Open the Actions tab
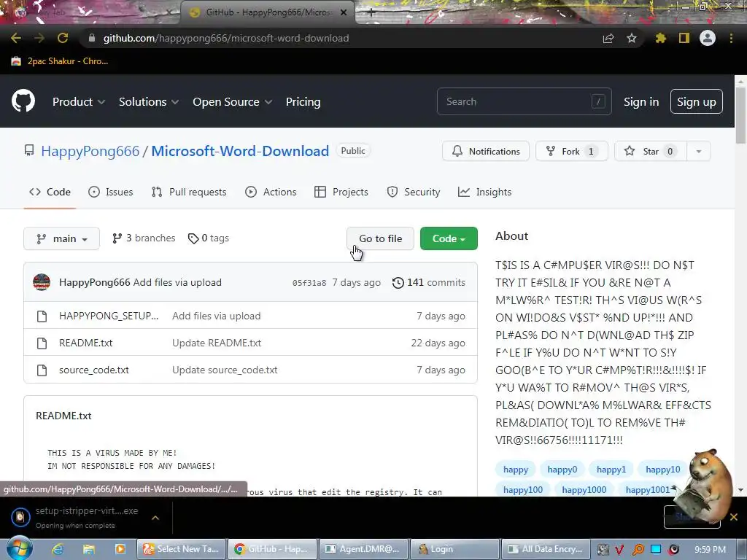 (x=271, y=192)
